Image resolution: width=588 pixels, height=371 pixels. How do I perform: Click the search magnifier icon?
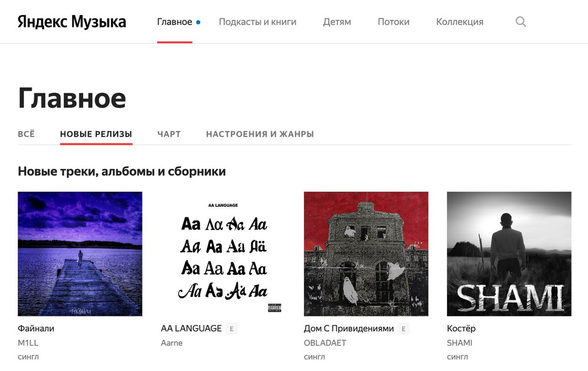pyautogui.click(x=521, y=22)
